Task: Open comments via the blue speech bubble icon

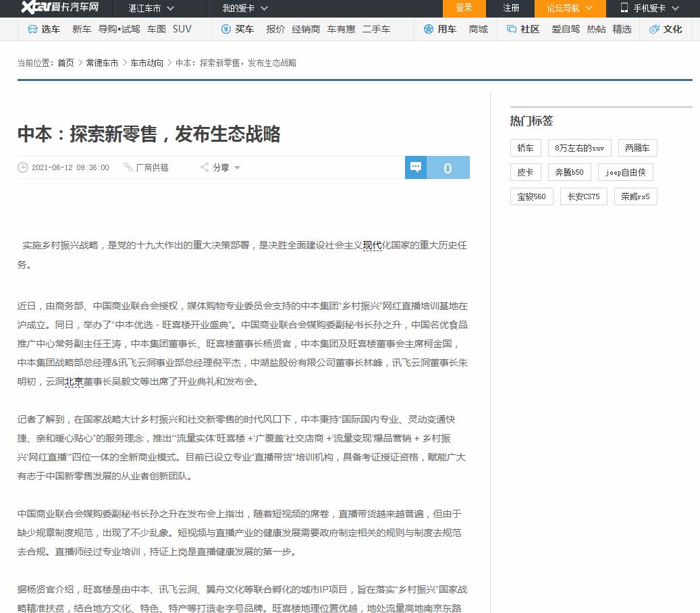Action: point(416,167)
